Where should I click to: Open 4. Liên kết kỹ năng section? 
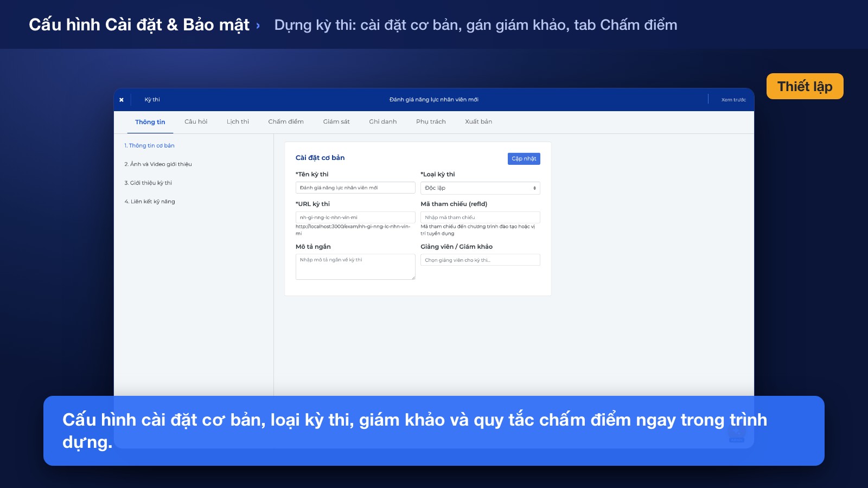(x=150, y=202)
